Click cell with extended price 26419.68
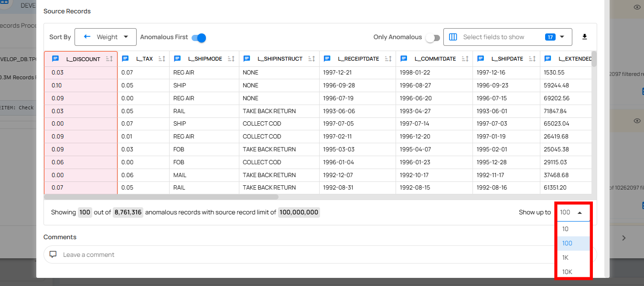The width and height of the screenshot is (644, 286). tap(566, 137)
